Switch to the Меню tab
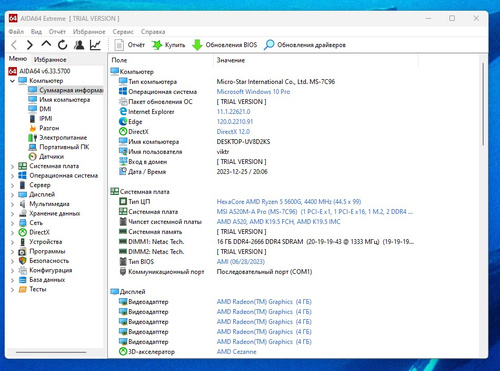This screenshot has width=500, height=371. [18, 59]
